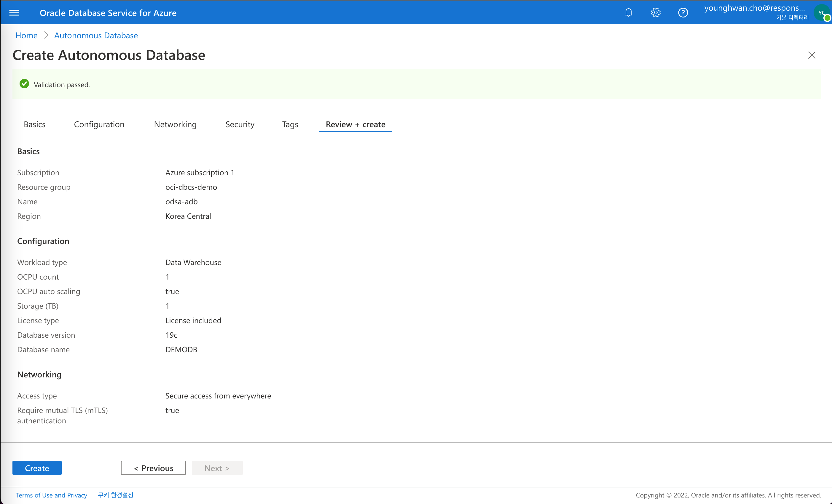The image size is (832, 504).
Task: Click the mTLS authentication 'true' value
Action: (x=172, y=410)
